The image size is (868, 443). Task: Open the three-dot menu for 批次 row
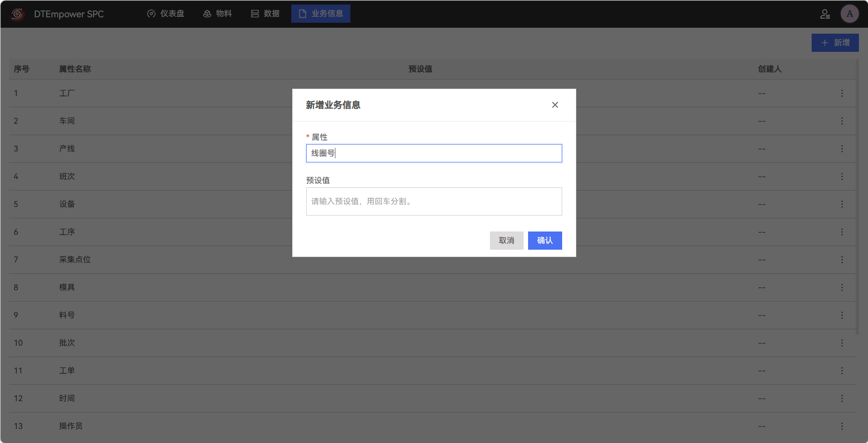pyautogui.click(x=842, y=343)
